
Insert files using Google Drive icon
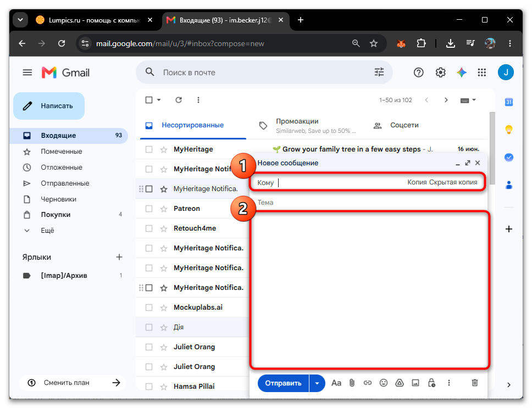tap(400, 383)
